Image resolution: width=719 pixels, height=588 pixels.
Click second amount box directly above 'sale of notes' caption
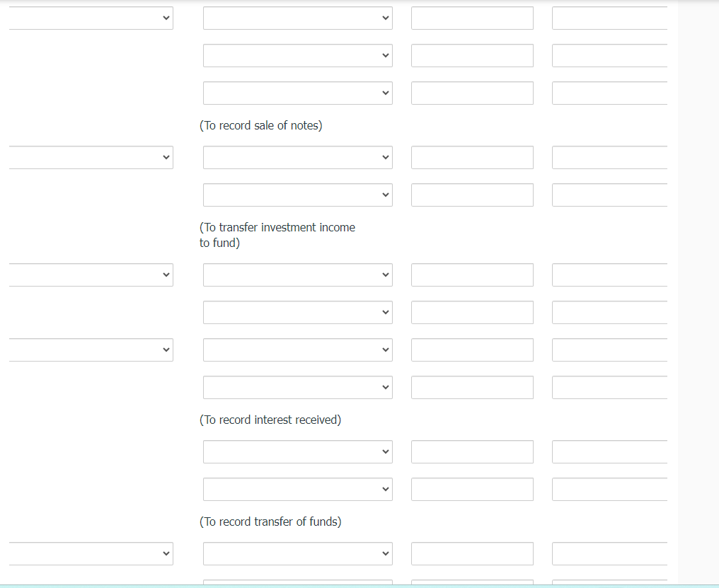[x=609, y=93]
